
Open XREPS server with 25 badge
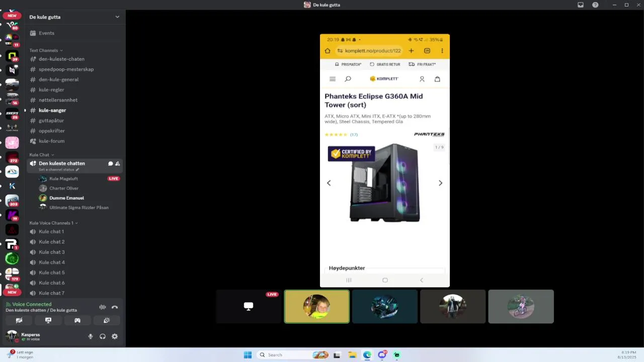click(x=12, y=114)
